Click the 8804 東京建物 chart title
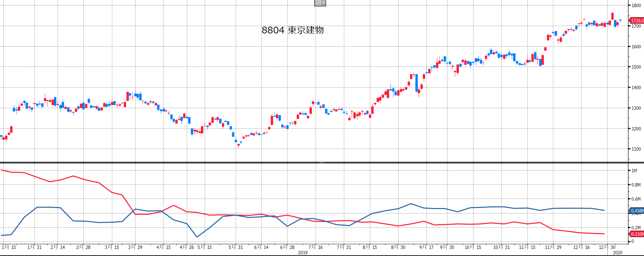This screenshot has height=256, width=644. click(293, 30)
